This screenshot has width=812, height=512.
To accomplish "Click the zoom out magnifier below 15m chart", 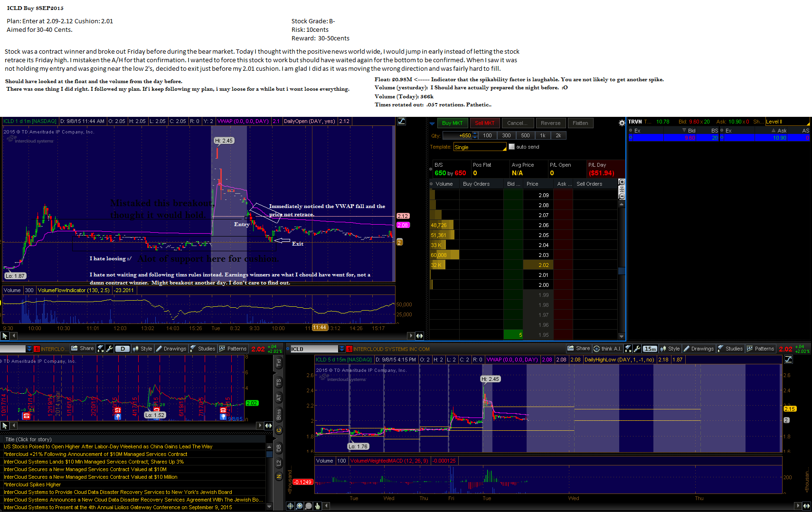I will [309, 506].
